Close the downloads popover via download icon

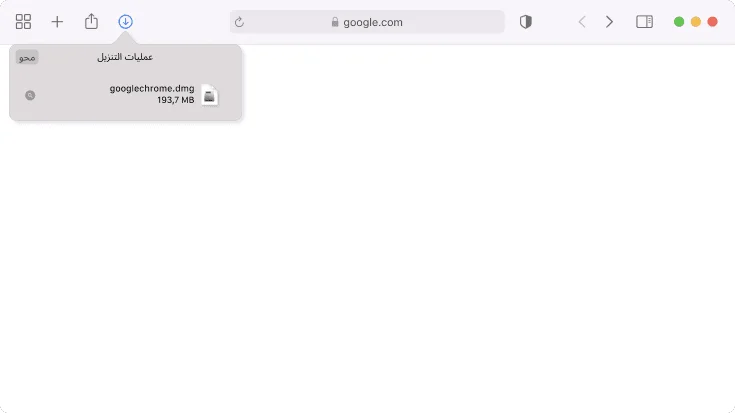pos(125,22)
